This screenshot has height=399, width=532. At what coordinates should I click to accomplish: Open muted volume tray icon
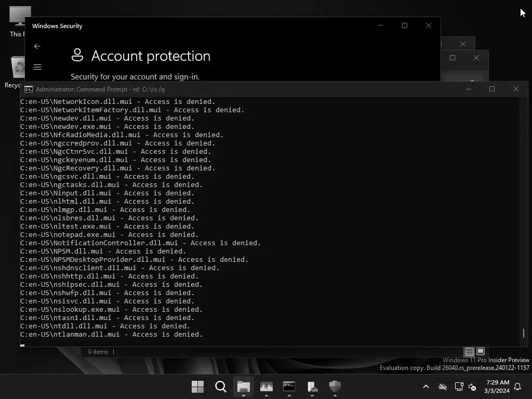[472, 387]
